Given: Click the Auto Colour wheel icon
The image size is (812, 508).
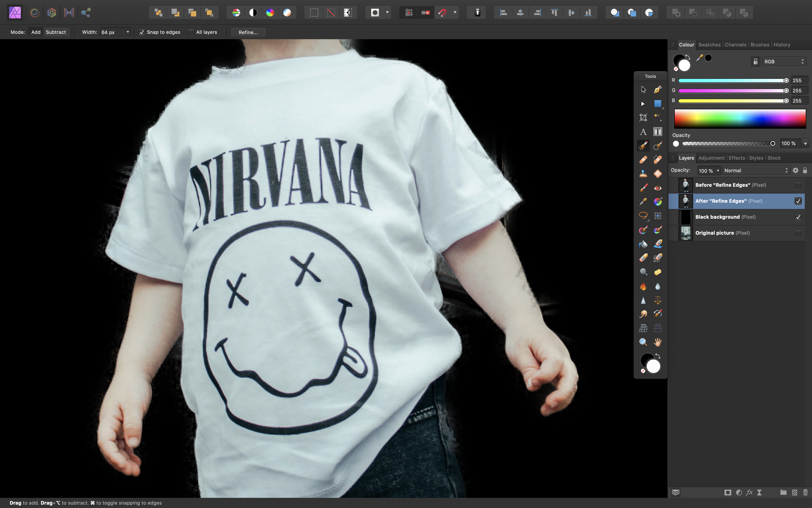Looking at the screenshot, I should click(270, 13).
